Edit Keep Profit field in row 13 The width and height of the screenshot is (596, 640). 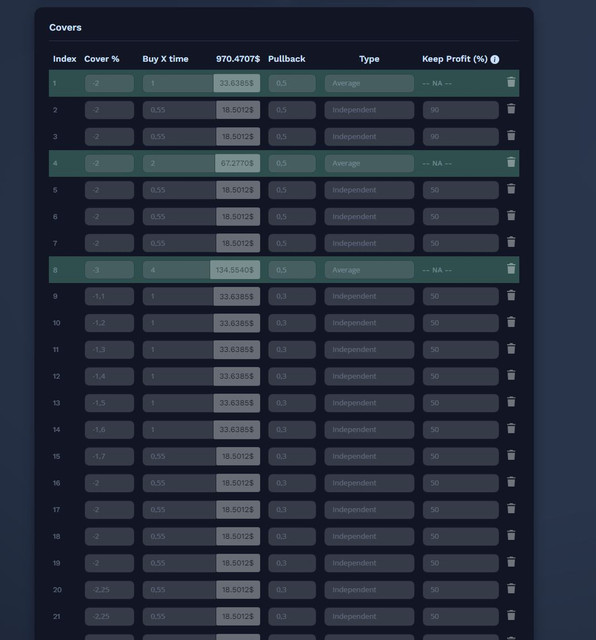pos(460,403)
